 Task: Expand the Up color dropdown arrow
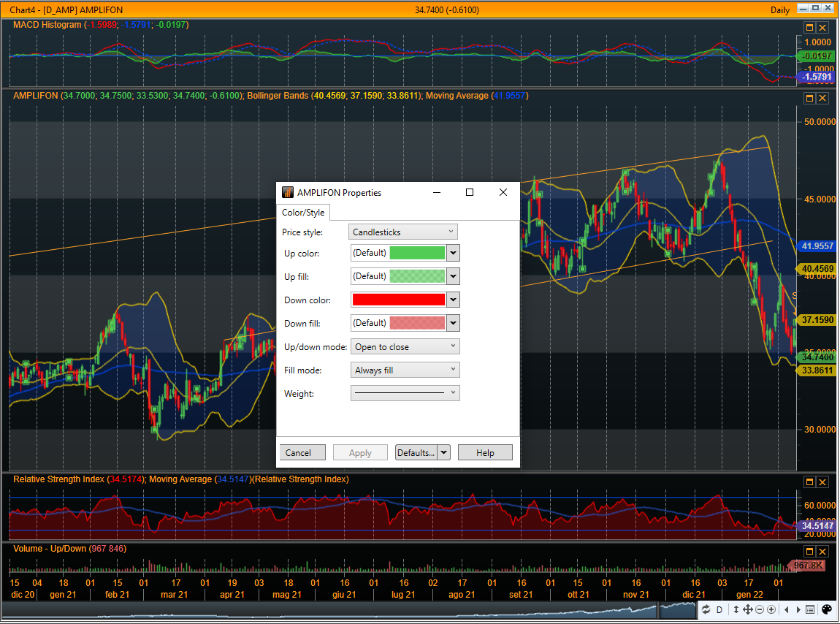click(x=453, y=253)
